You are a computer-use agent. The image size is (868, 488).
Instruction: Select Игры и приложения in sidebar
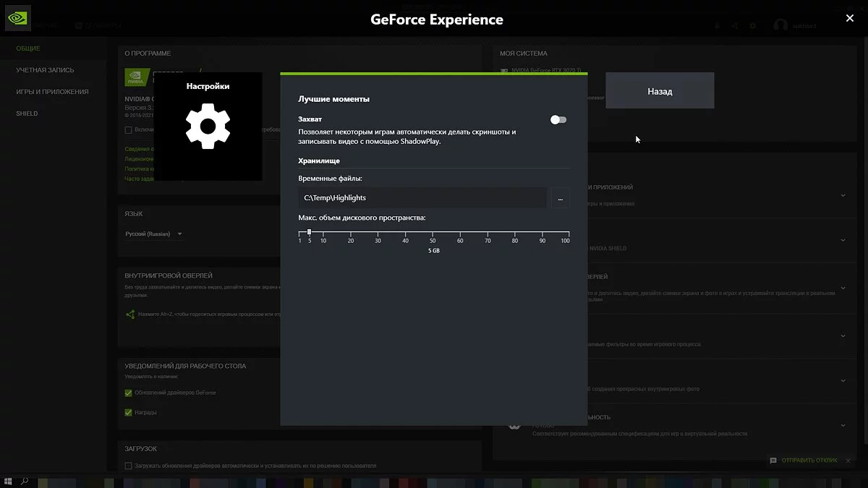pos(52,92)
